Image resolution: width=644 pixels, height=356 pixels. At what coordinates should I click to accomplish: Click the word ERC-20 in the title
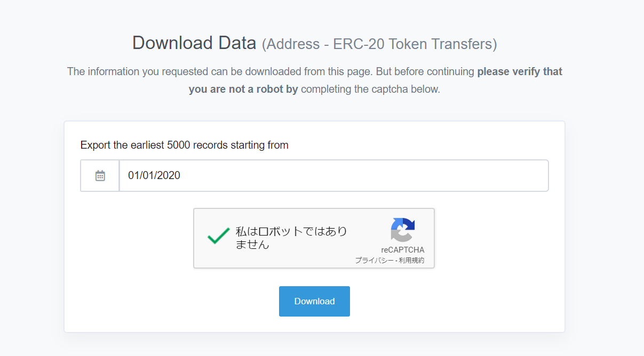click(x=359, y=44)
